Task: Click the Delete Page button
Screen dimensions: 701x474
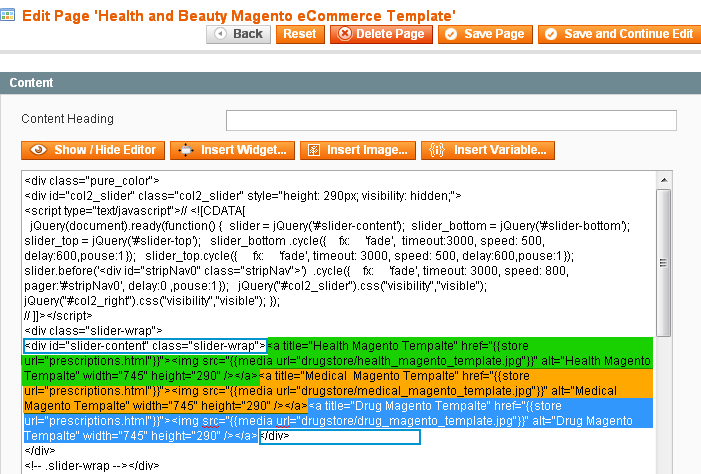Action: (x=381, y=34)
